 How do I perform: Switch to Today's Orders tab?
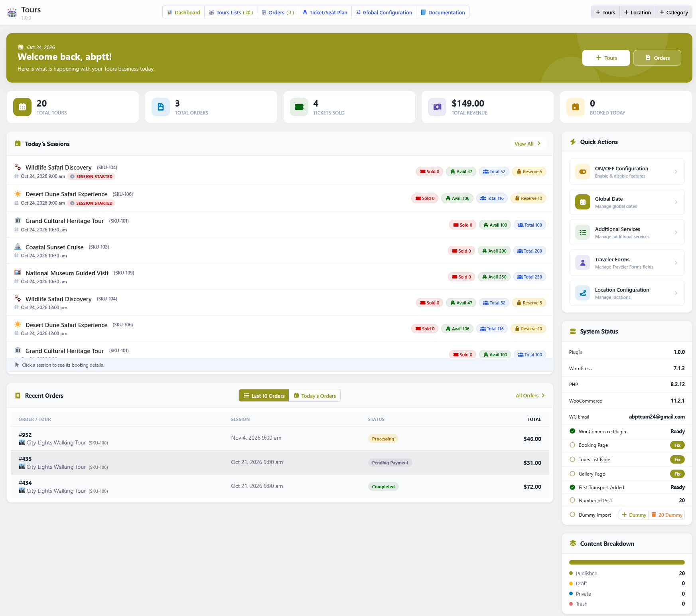tap(315, 395)
